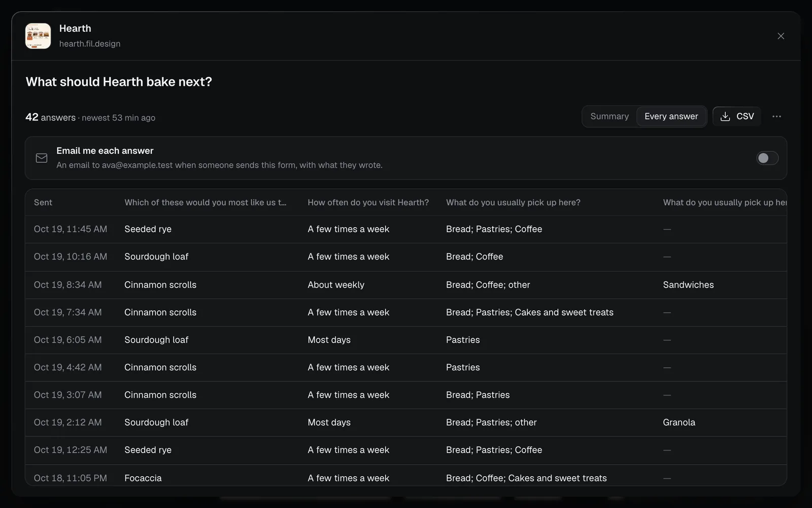Click 'Bread; Coffee; Cakes and sweet treats' cell
Viewport: 812px width, 508px height.
click(526, 478)
